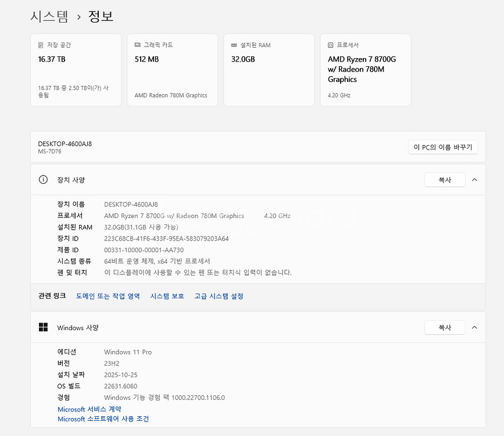Click the processor (프로세서) chip icon

pos(330,45)
